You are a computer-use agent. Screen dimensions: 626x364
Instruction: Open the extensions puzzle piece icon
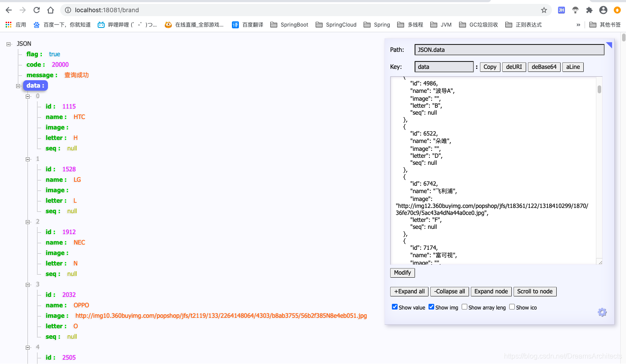point(589,10)
